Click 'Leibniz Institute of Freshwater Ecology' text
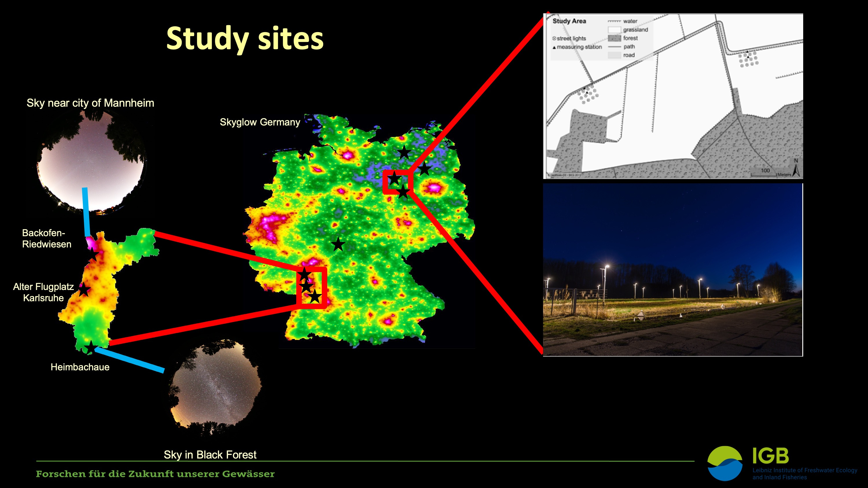The width and height of the screenshot is (868, 488). click(x=805, y=470)
